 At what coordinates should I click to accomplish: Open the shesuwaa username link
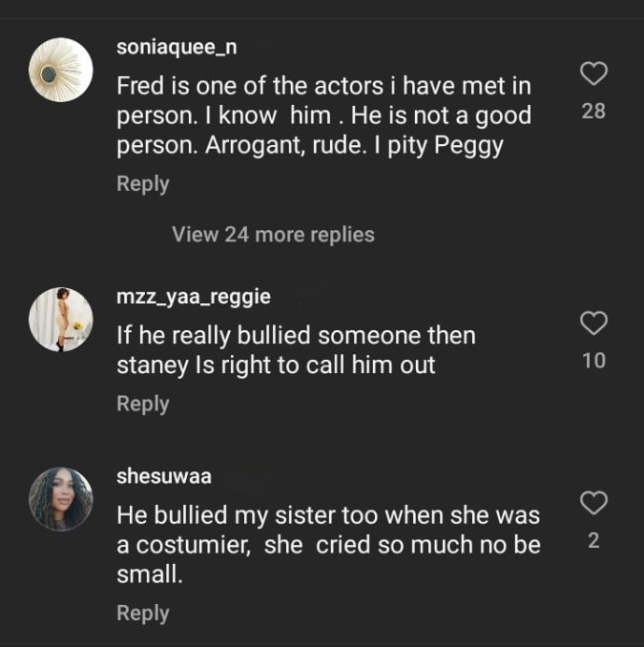(163, 476)
